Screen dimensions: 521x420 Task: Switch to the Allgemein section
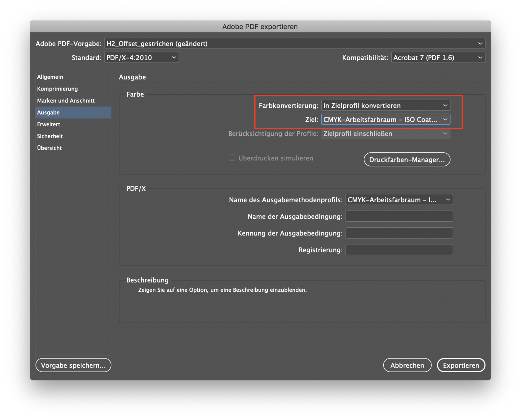tap(50, 77)
